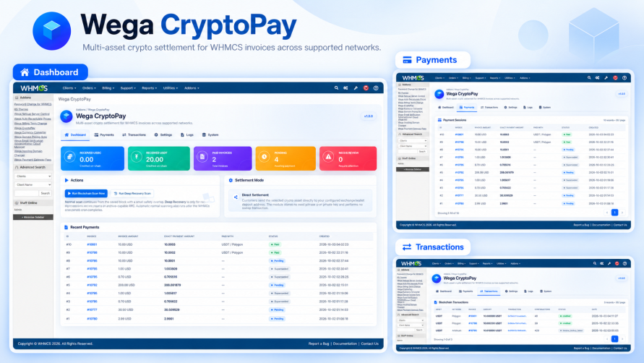The image size is (644, 363).
Task: Click the Run Blockchain Scan Now button
Action: click(x=86, y=193)
